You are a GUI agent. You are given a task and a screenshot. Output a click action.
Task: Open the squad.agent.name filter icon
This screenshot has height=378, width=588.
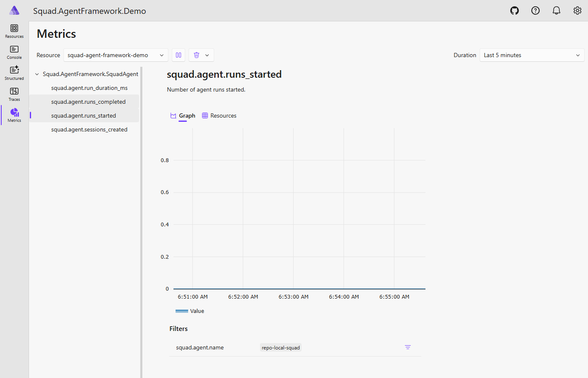pos(408,347)
